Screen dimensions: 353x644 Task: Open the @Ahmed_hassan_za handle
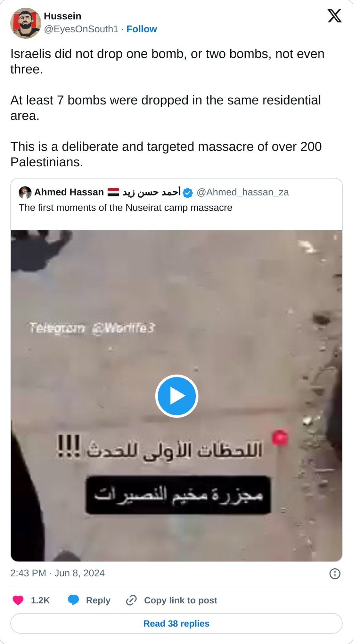click(243, 192)
